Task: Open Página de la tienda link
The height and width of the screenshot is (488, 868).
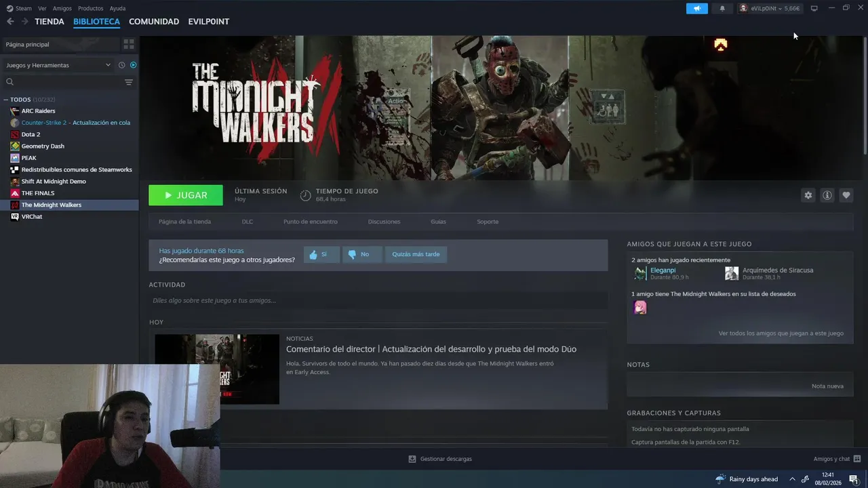Action: (x=184, y=222)
